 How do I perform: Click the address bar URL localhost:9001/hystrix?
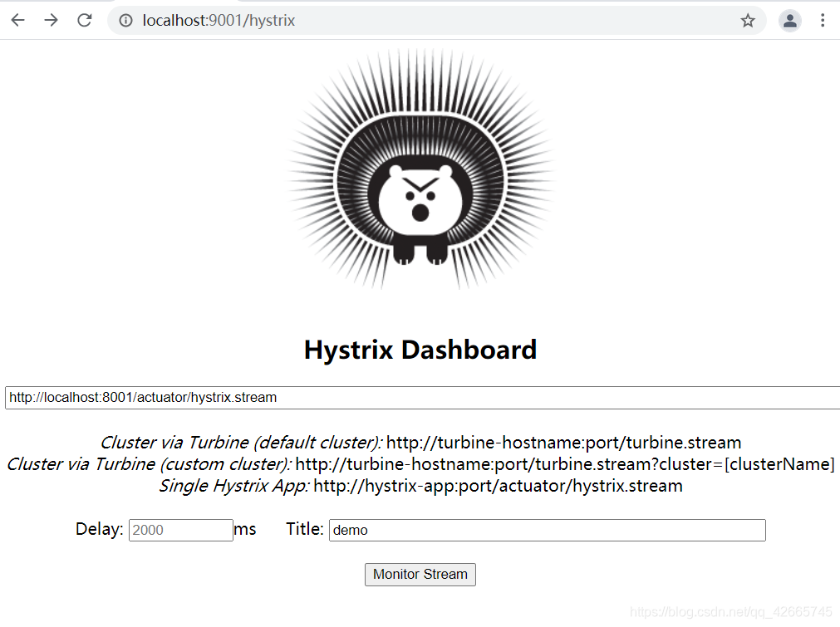click(x=219, y=21)
